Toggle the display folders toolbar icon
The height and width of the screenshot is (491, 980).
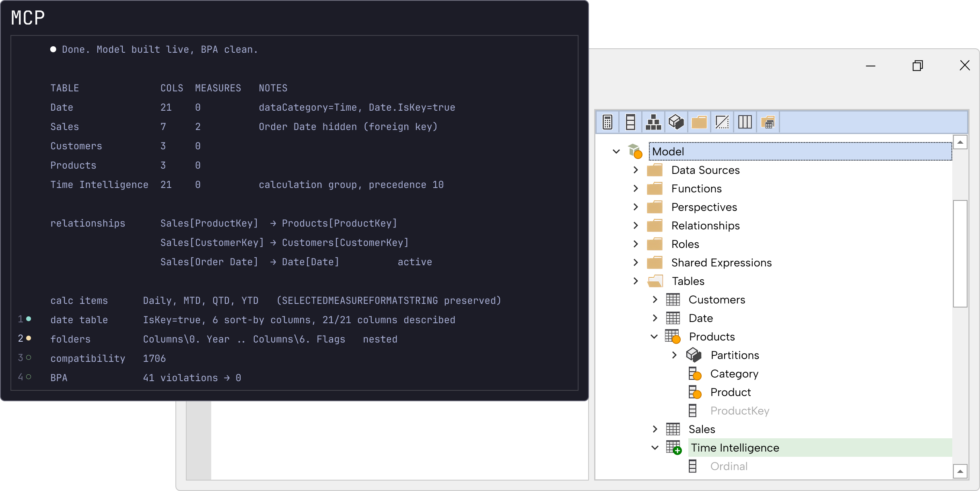(x=699, y=122)
